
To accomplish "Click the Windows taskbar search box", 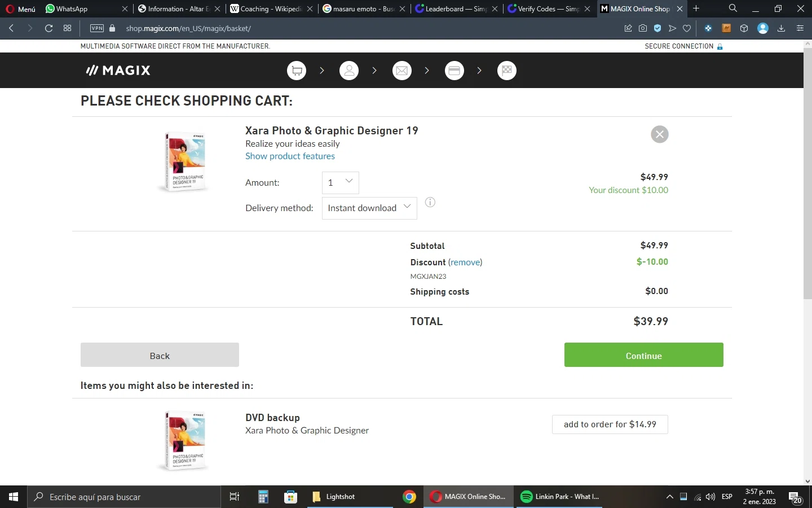I will 124,497.
